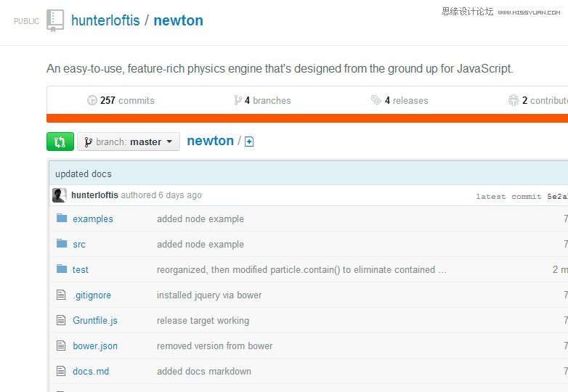Viewport: 568px width, 392px height.
Task: Click the .gitignore file icon
Action: point(61,295)
